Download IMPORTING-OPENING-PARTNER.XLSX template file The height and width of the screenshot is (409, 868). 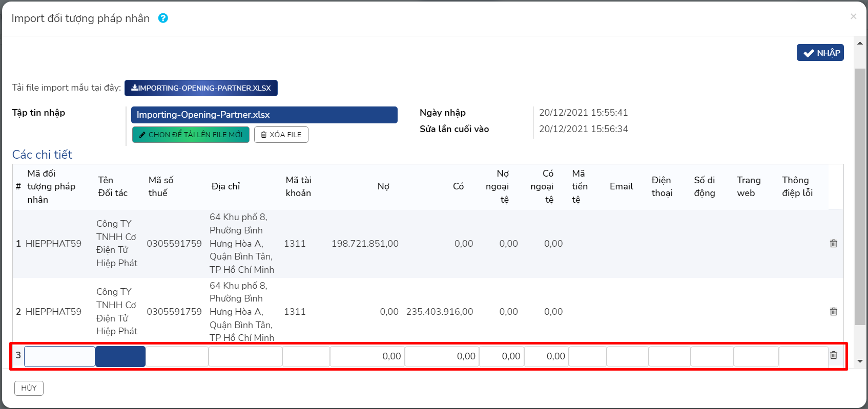(x=201, y=88)
